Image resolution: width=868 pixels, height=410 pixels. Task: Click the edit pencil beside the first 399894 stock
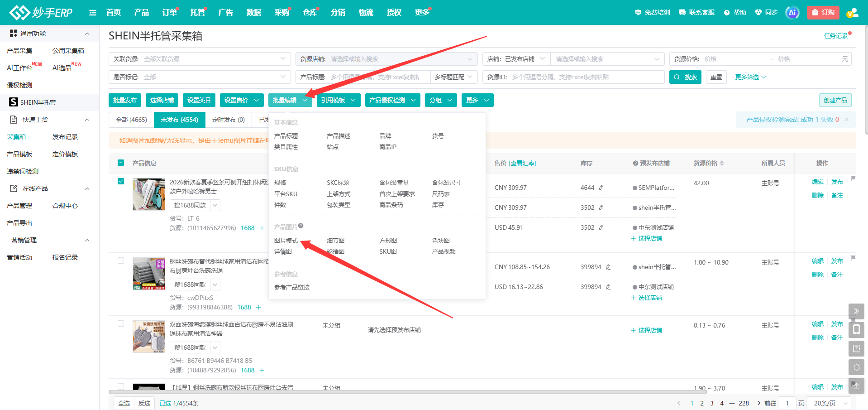tap(608, 267)
